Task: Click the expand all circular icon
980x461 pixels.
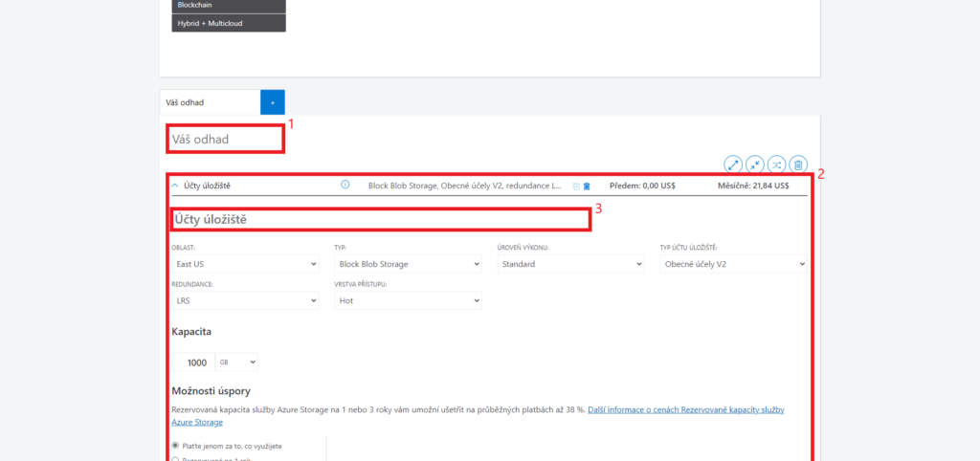Action: pyautogui.click(x=734, y=165)
